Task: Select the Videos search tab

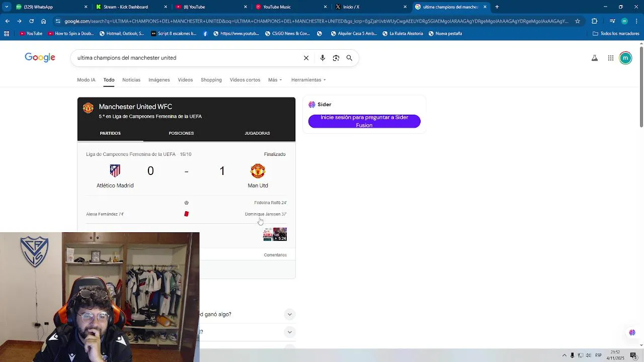Action: click(x=185, y=80)
